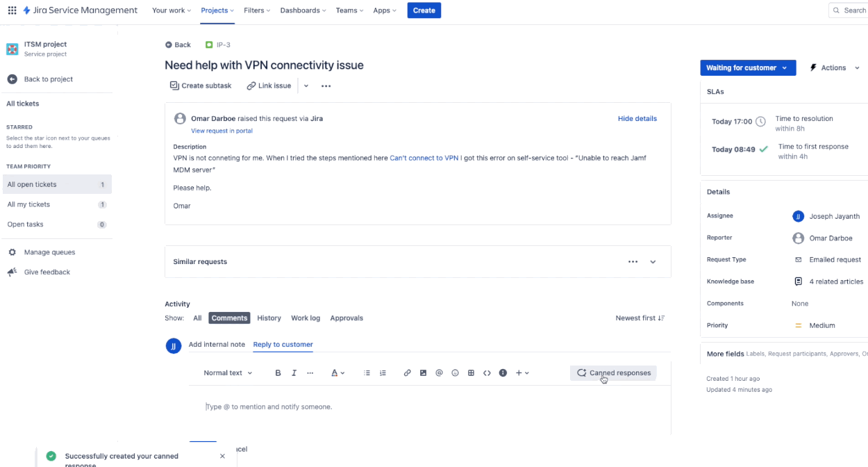Screen dimensions: 868x467
Task: Toggle bold formatting in the reply editor
Action: pos(278,372)
